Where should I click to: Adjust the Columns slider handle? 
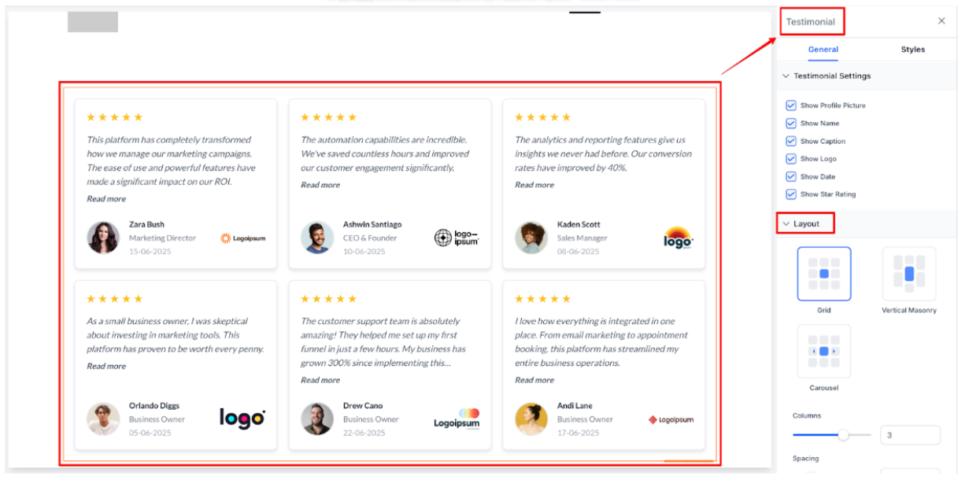(x=843, y=435)
